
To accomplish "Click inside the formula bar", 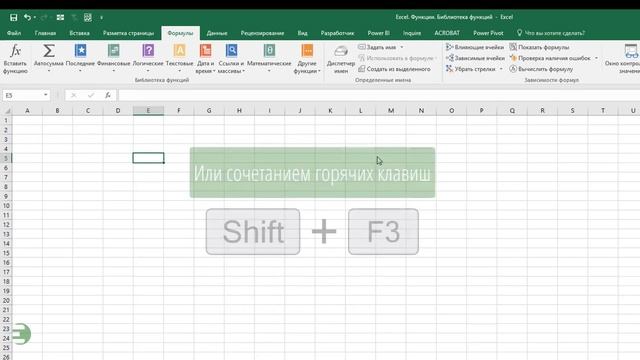I will click(379, 95).
